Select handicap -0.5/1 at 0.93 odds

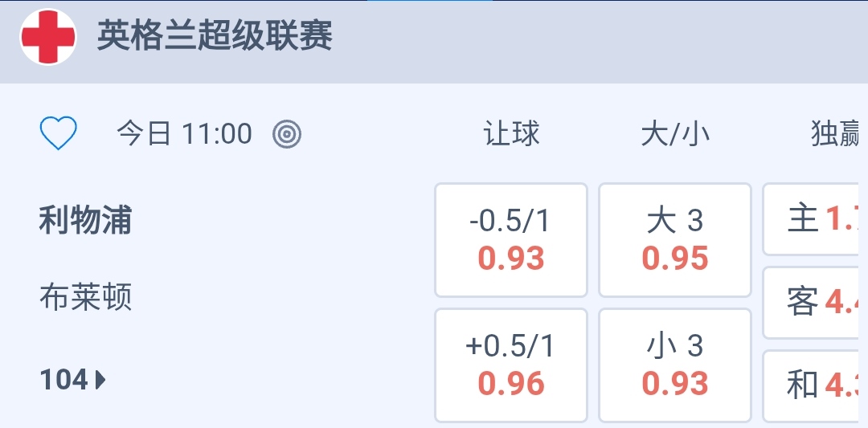tap(511, 239)
